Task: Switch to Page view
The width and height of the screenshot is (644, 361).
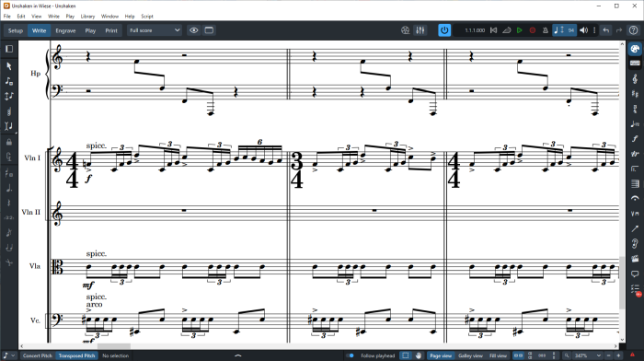Action: click(441, 355)
